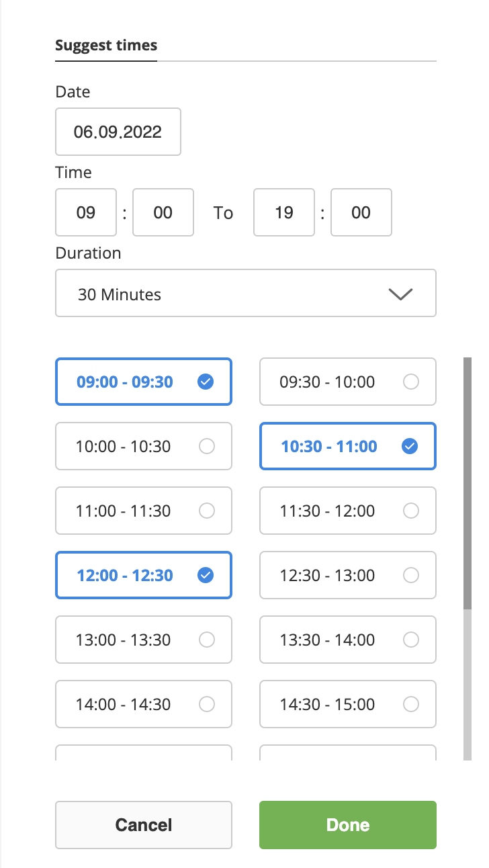Deselect the 10:30 - 11:00 checkmark icon
Image resolution: width=489 pixels, height=868 pixels.
tap(410, 446)
